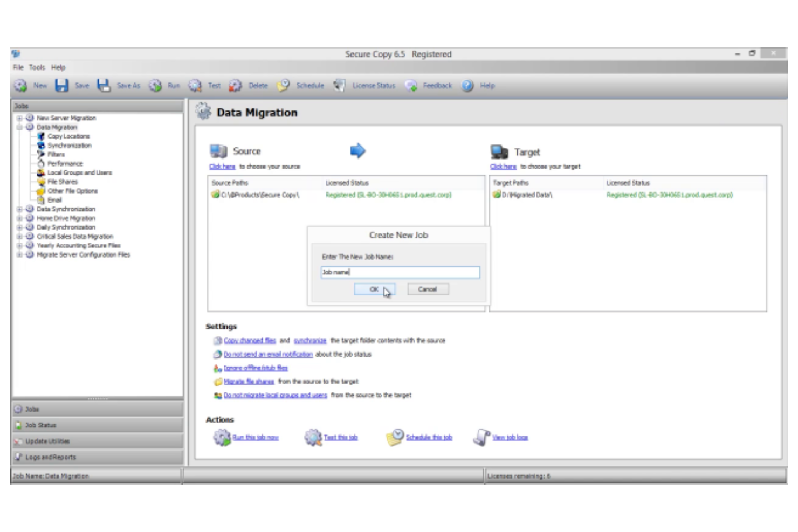Image resolution: width=798 pixels, height=532 pixels.
Task: Select the Local Groups and Users icon
Action: coord(41,172)
